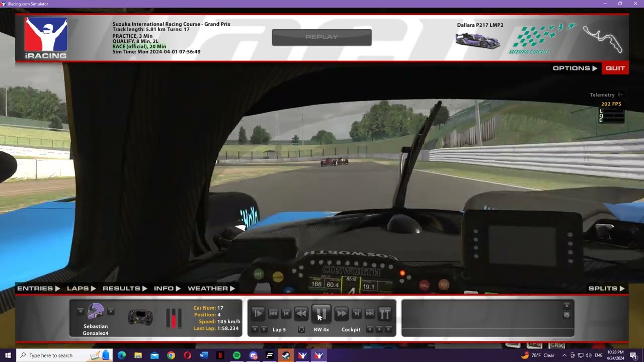Jump to replay end with skip-to-end button
The image size is (644, 362).
pyautogui.click(x=370, y=314)
